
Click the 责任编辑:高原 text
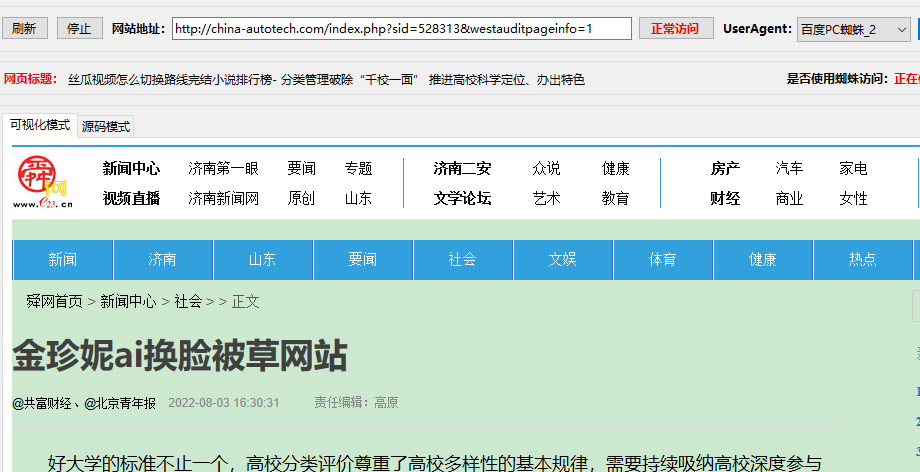tap(356, 403)
